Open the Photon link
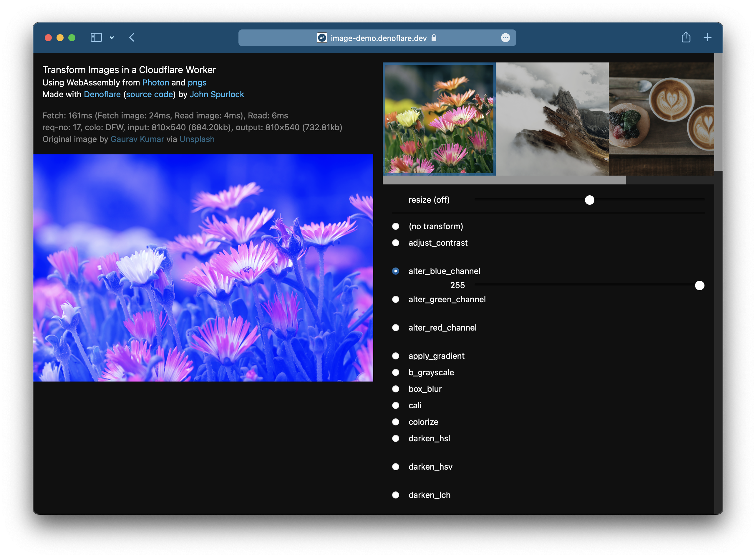 coord(155,83)
